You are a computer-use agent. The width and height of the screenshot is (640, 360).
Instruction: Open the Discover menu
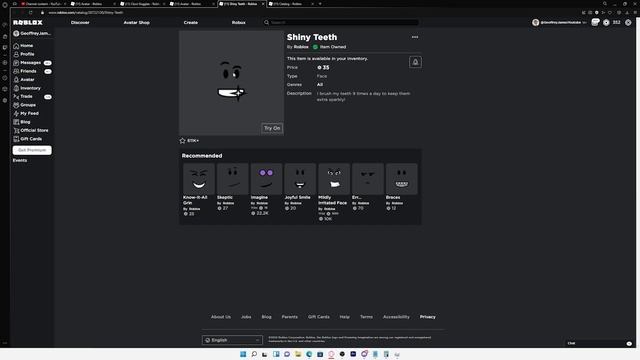point(80,22)
